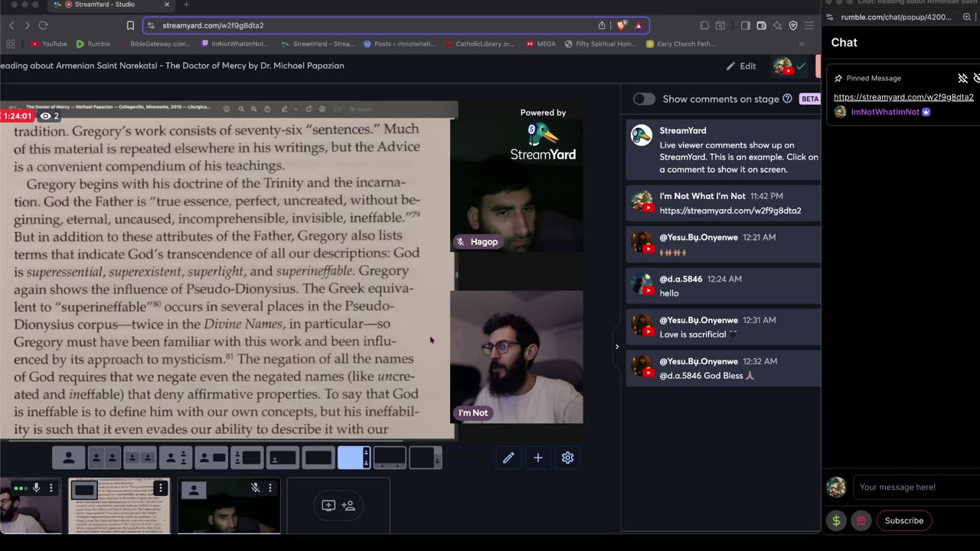Viewport: 980px width, 551px height.
Task: Open Hagop thumbnail three-dot options menu
Action: click(x=269, y=487)
